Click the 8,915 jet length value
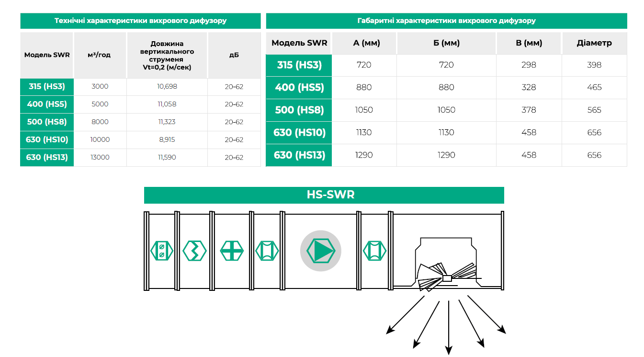 coord(167,140)
